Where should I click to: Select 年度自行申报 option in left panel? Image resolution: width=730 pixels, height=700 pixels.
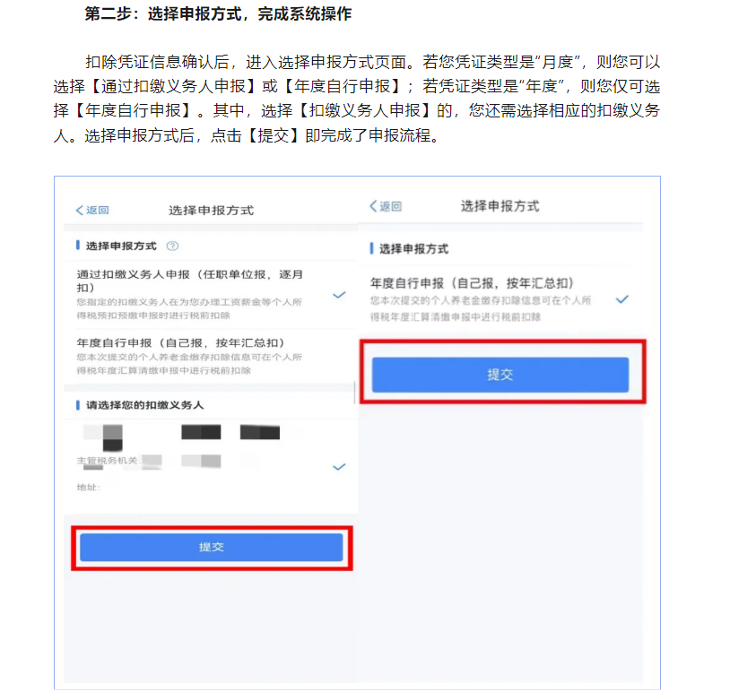[211, 357]
